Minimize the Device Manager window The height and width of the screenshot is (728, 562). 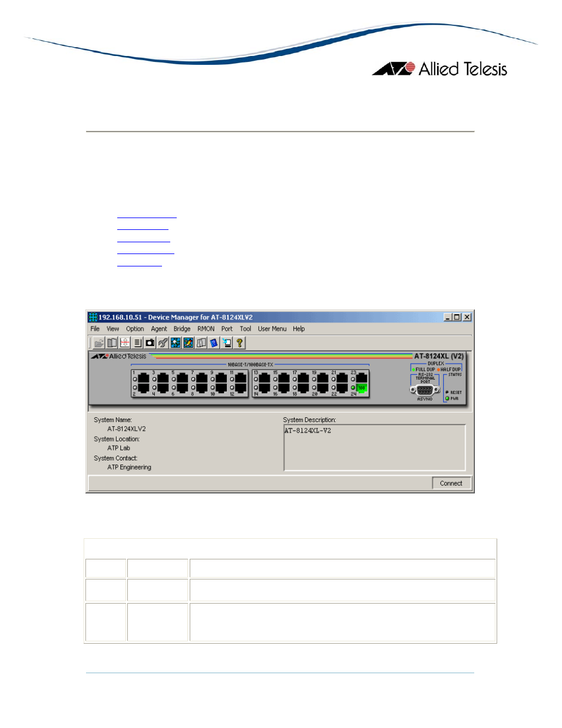(x=448, y=317)
